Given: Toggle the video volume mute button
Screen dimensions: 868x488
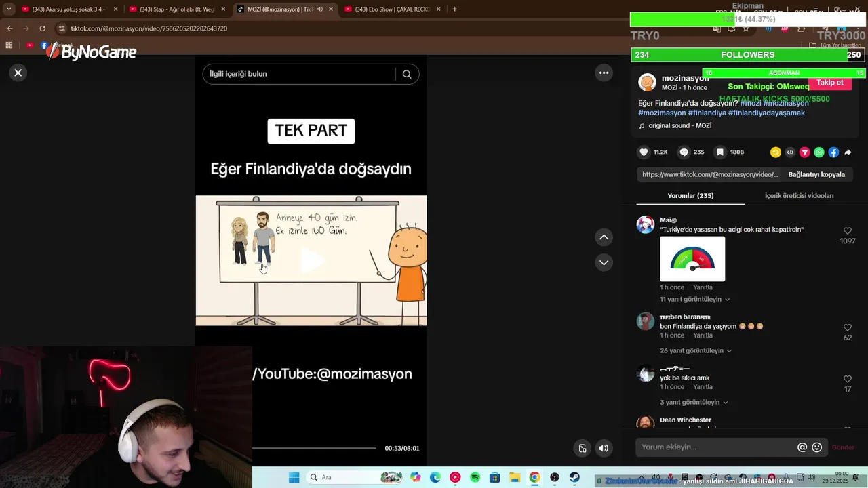Looking at the screenshot, I should (604, 448).
